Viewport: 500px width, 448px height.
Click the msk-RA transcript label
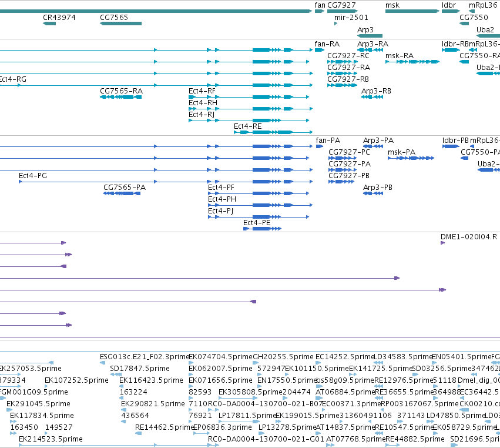tap(399, 55)
